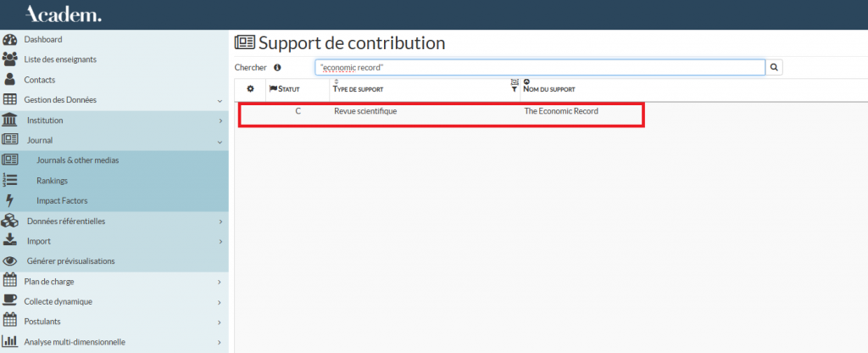Viewport: 868px width, 353px height.
Task: Click the Institution building icon
Action: pos(10,120)
